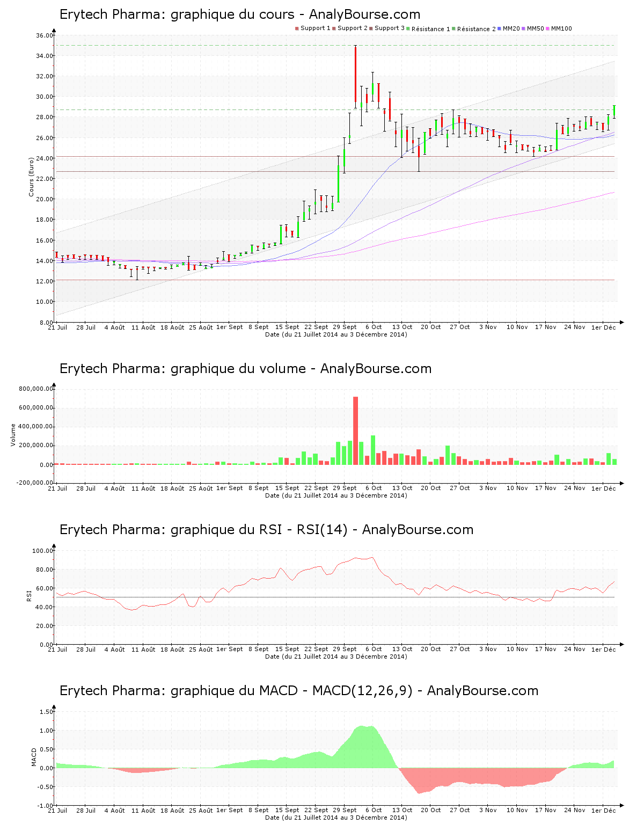Click the -200,000.00 volume axis value
644x832 pixels.
coord(34,483)
